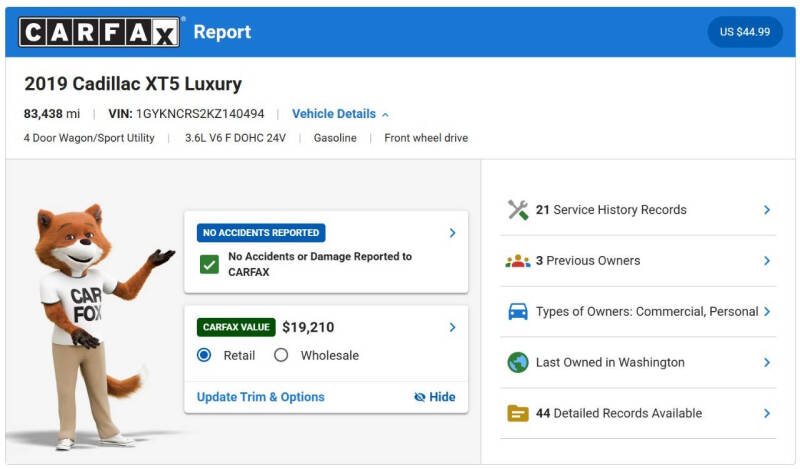The height and width of the screenshot is (469, 800).
Task: Click the CARFAX VALUE badge
Action: point(236,327)
